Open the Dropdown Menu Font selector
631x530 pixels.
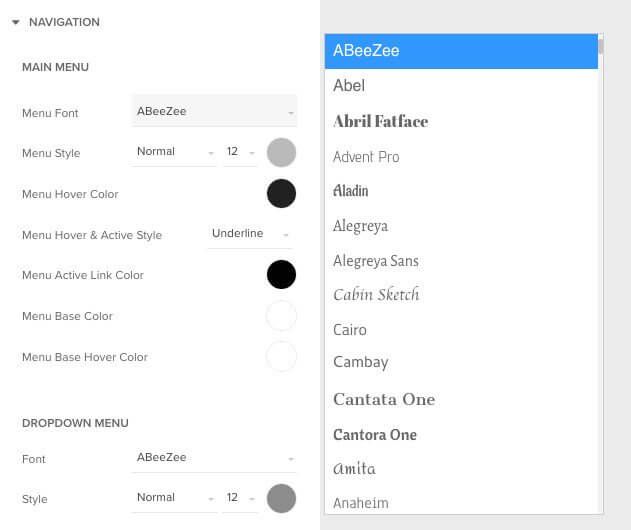(214, 458)
